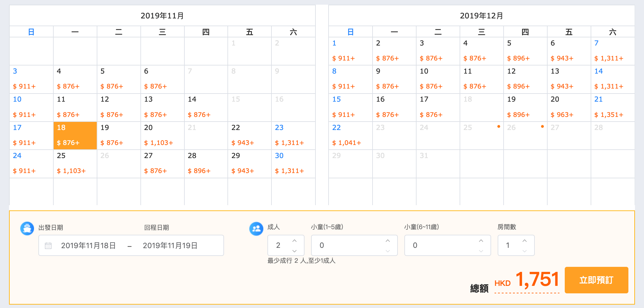Click the passengers icon beside adult count

(256, 229)
